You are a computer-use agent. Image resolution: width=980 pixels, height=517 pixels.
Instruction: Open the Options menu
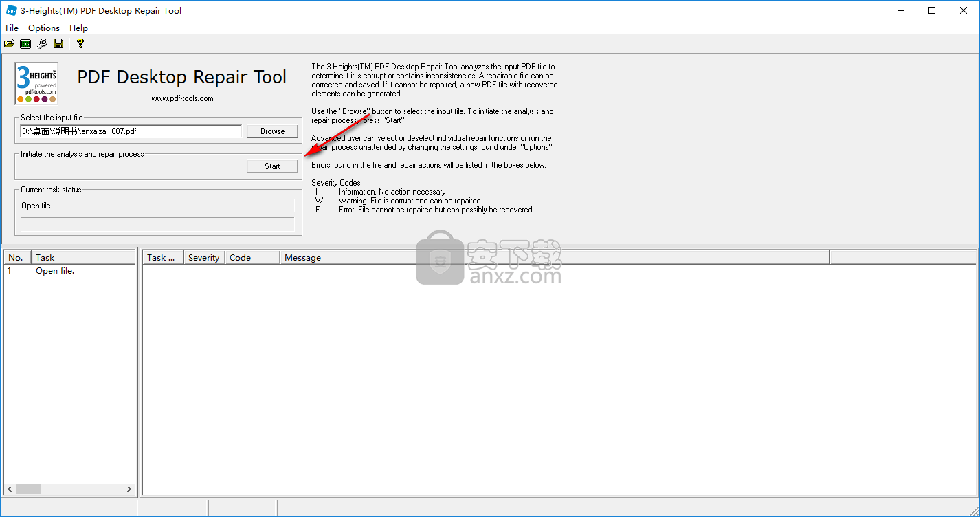pos(44,28)
